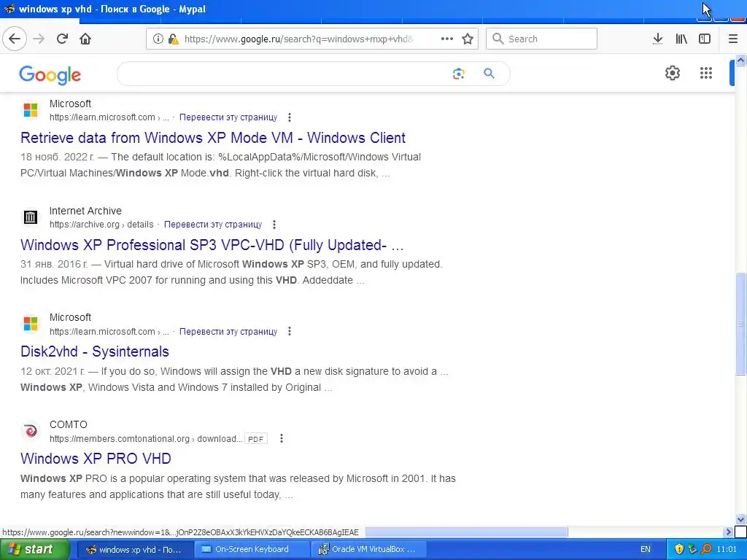Translate the Internet Archive result page

pyautogui.click(x=213, y=225)
